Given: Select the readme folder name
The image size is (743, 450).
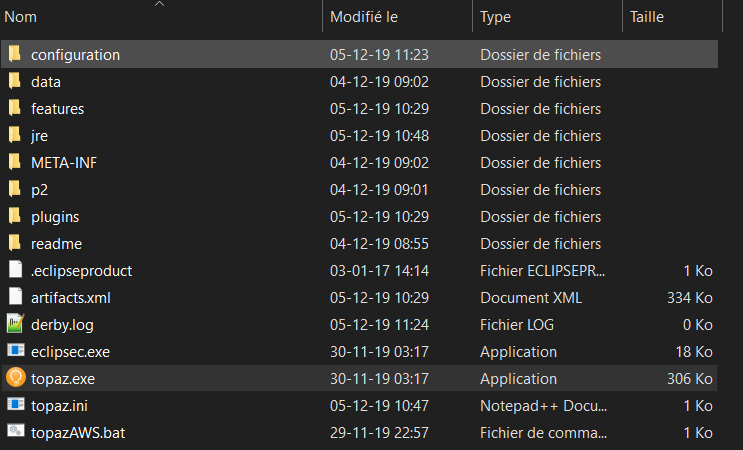Looking at the screenshot, I should click(x=56, y=244).
